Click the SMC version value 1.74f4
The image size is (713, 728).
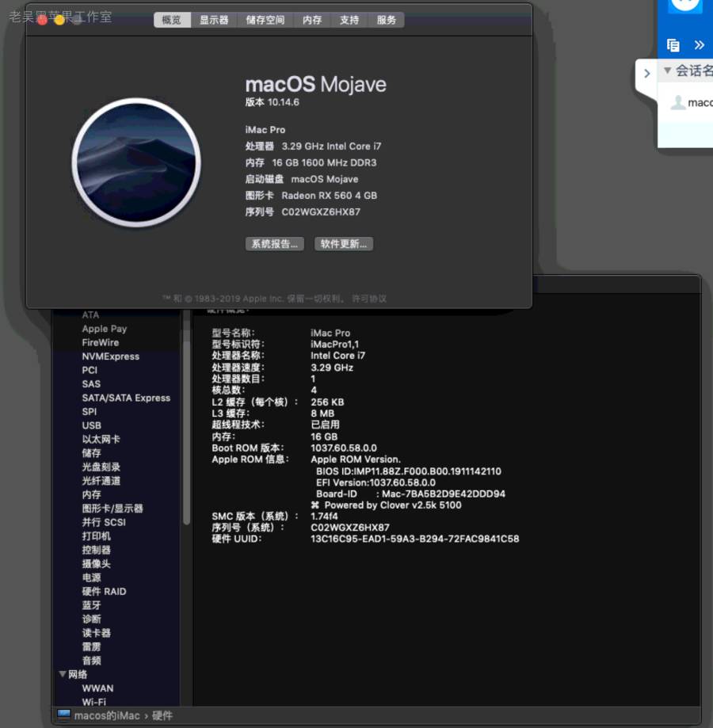point(324,516)
